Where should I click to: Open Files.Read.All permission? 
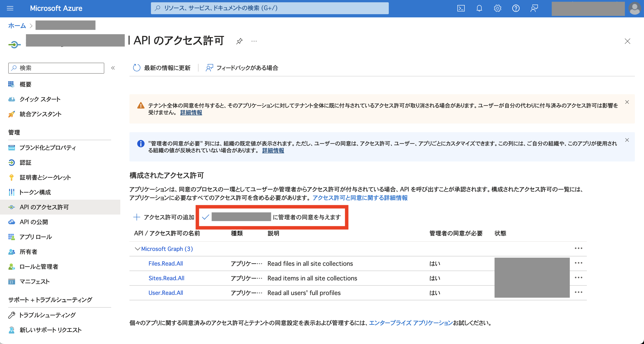166,263
